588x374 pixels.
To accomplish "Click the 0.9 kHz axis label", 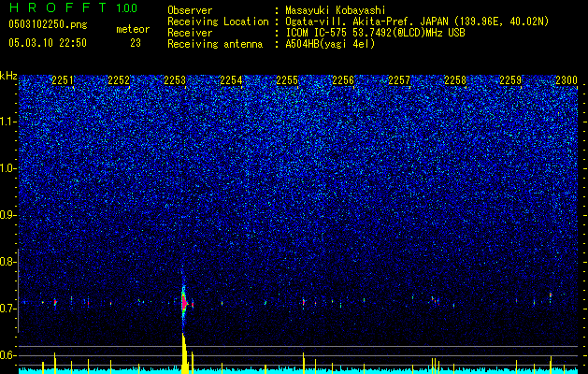I will (x=8, y=215).
